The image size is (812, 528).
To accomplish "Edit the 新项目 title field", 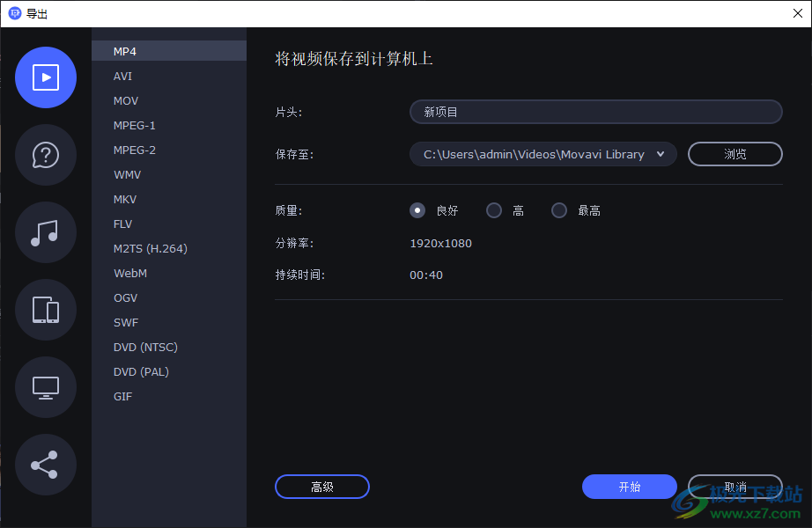I will (595, 112).
